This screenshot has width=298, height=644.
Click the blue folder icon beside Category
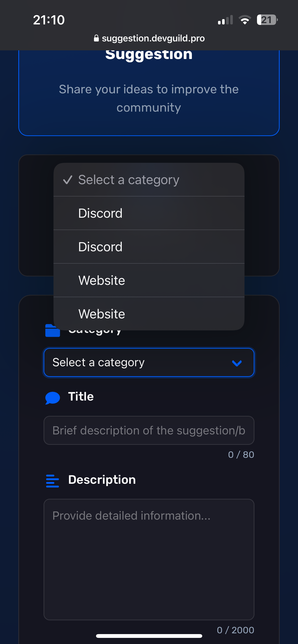(52, 330)
